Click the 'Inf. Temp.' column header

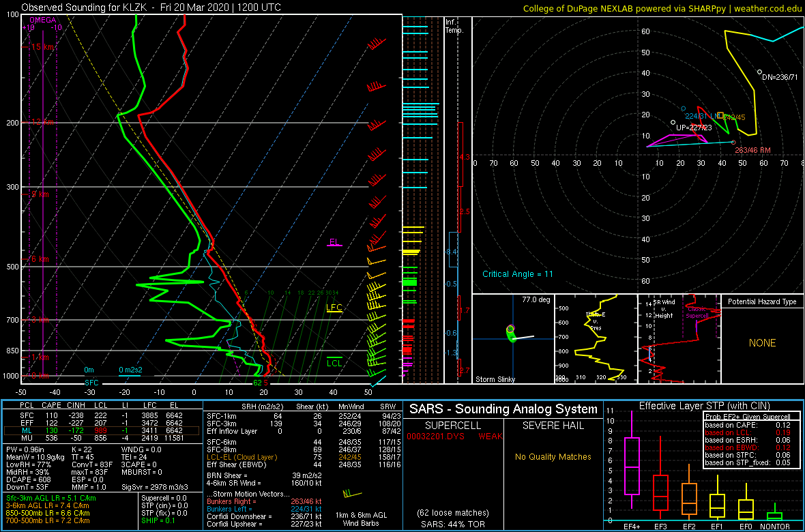click(x=455, y=26)
